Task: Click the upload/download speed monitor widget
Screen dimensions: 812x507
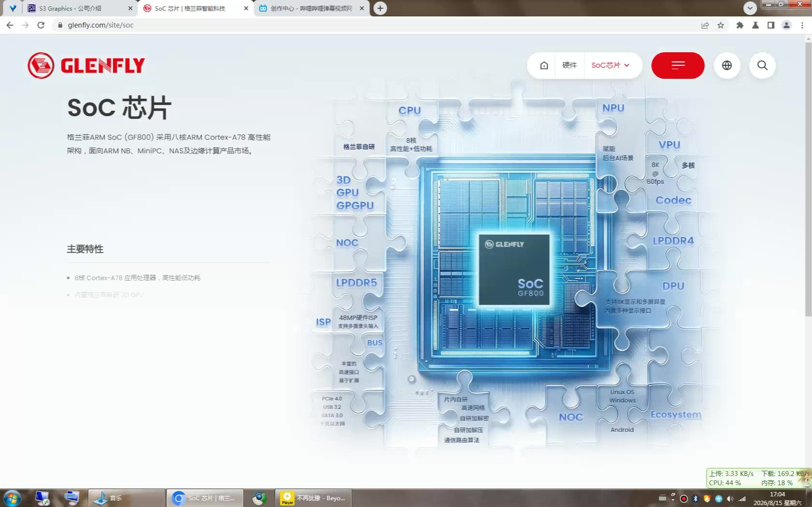Action: click(759, 478)
